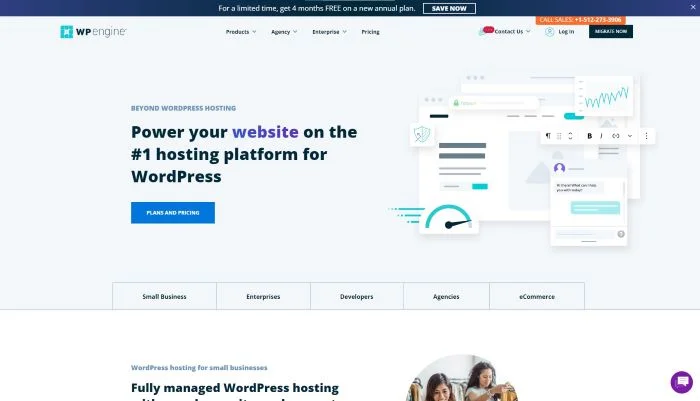This screenshot has height=401, width=700.
Task: Click the photo of two women
Action: click(462, 378)
